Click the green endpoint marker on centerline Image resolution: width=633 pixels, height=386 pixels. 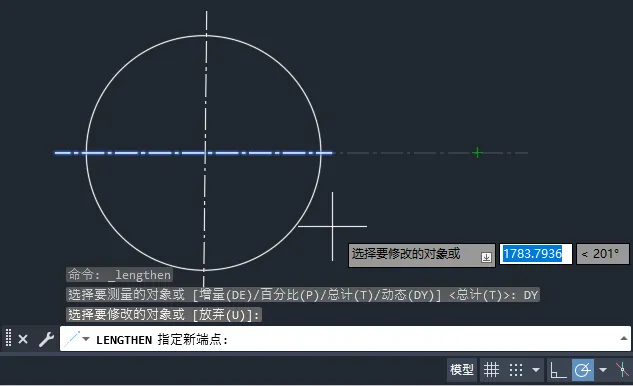coord(477,153)
